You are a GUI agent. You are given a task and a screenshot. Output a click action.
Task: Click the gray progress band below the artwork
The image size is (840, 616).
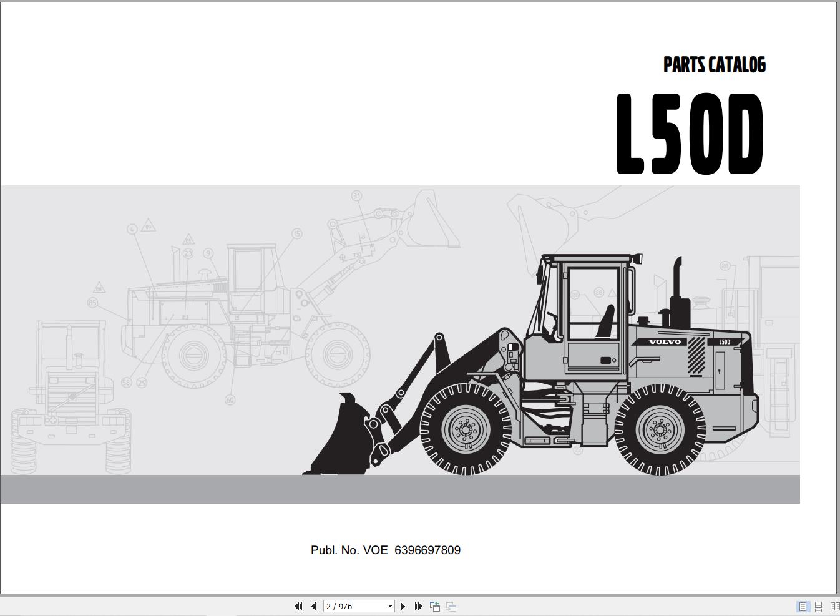(399, 489)
